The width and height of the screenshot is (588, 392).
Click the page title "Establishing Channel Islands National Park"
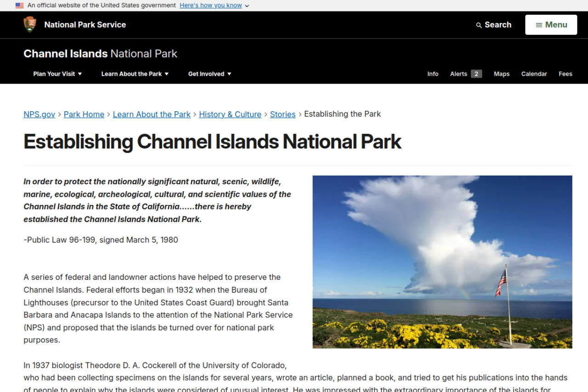212,142
